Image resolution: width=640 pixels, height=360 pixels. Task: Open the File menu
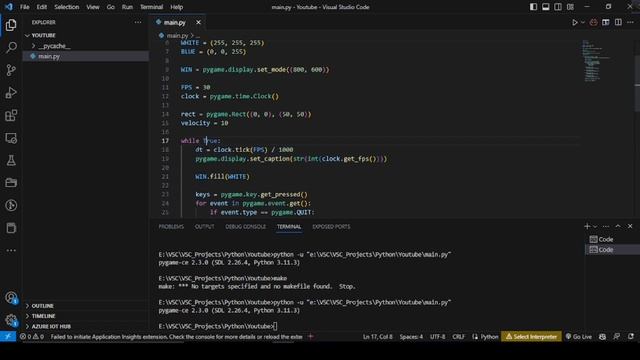click(24, 7)
